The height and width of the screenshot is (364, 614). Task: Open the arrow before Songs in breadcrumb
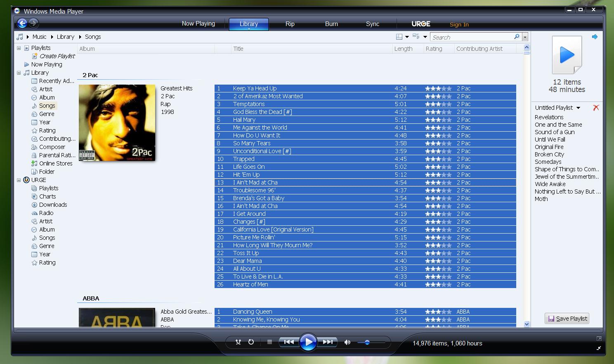pyautogui.click(x=80, y=37)
